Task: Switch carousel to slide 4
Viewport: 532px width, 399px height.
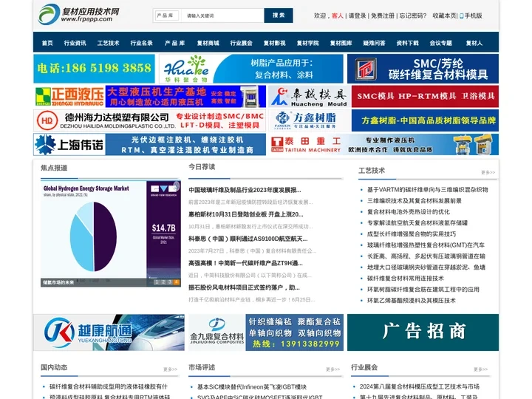Action: pyautogui.click(x=176, y=282)
